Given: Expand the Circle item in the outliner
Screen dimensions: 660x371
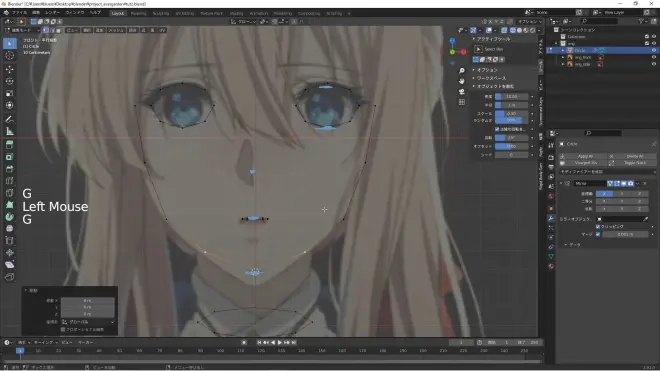Looking at the screenshot, I should tap(563, 50).
